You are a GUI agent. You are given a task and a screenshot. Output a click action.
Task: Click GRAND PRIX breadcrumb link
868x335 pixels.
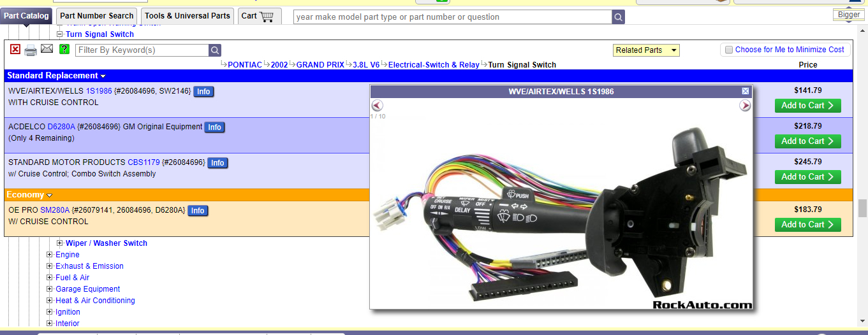(320, 65)
